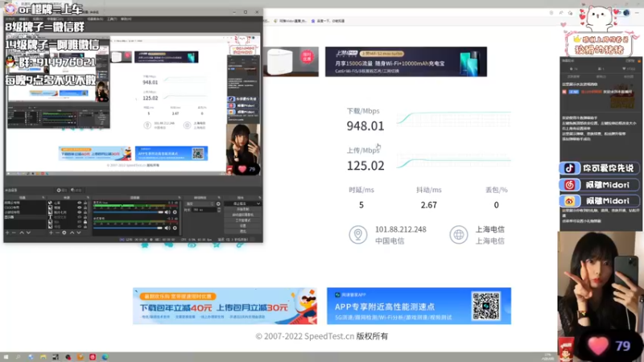This screenshot has height=362, width=644.
Task: Click the transition 时长 duration field
Action: click(204, 210)
